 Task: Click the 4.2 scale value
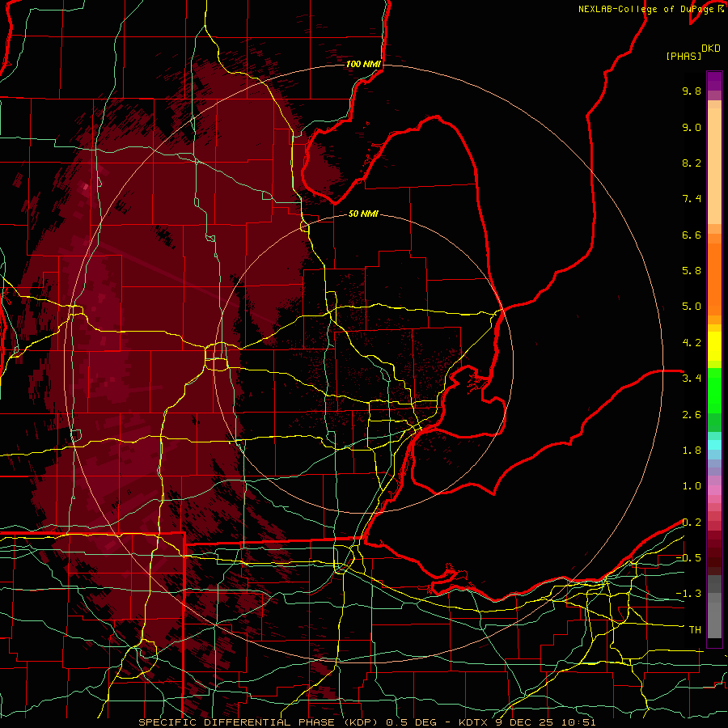click(x=692, y=343)
